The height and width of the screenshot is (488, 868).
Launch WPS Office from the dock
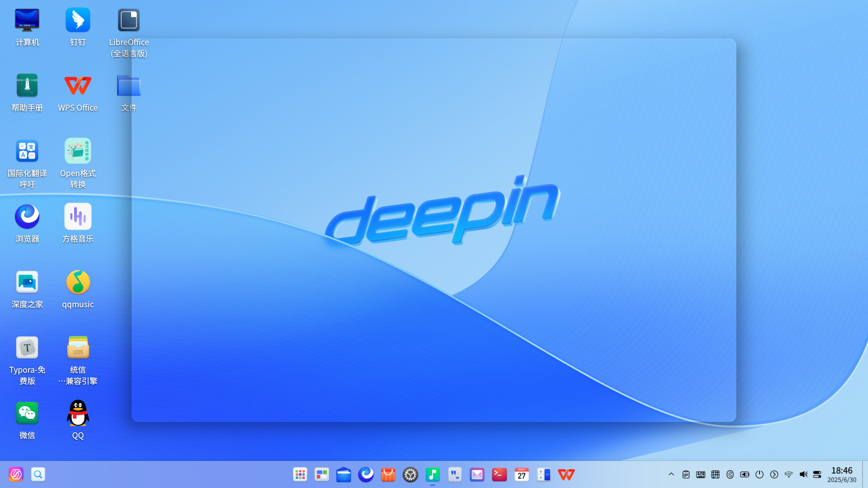(566, 474)
